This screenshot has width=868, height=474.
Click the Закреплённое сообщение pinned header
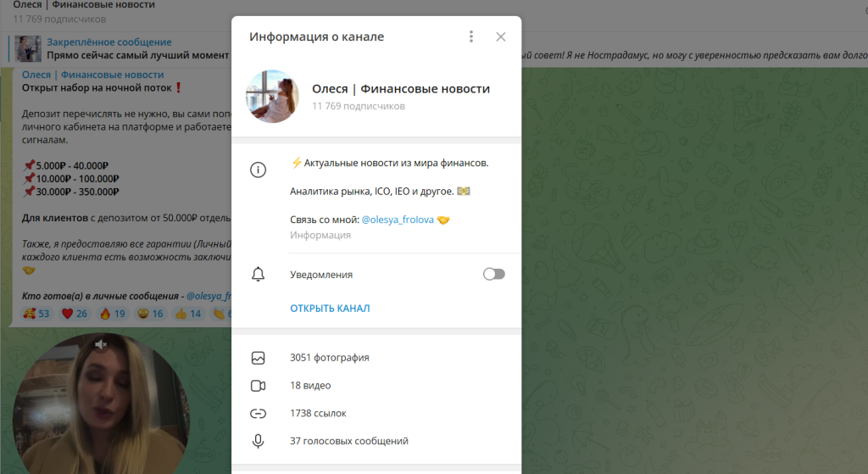(109, 42)
